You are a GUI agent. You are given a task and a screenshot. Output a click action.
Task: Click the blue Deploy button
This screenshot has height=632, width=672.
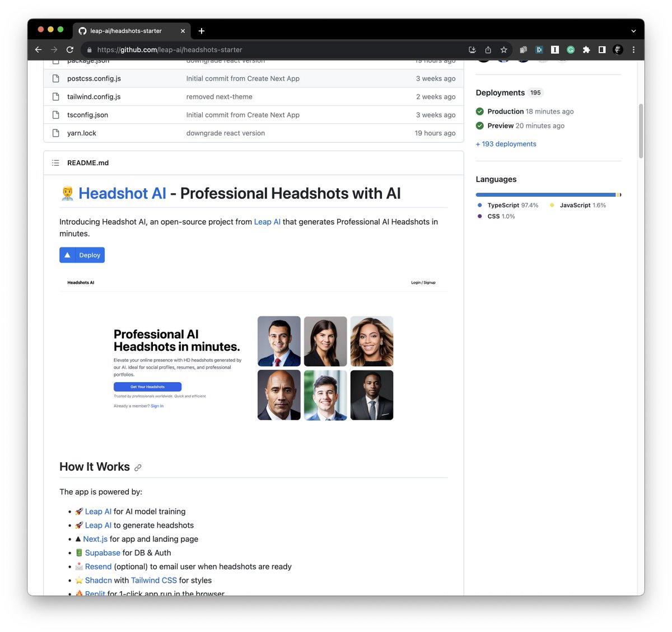pyautogui.click(x=82, y=255)
